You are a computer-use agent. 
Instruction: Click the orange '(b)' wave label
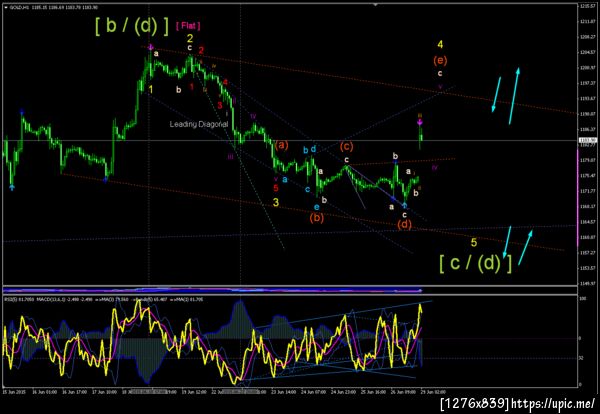[x=317, y=218]
